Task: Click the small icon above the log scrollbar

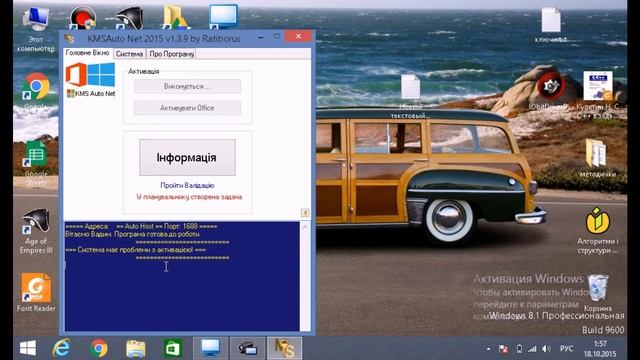Action: click(304, 213)
